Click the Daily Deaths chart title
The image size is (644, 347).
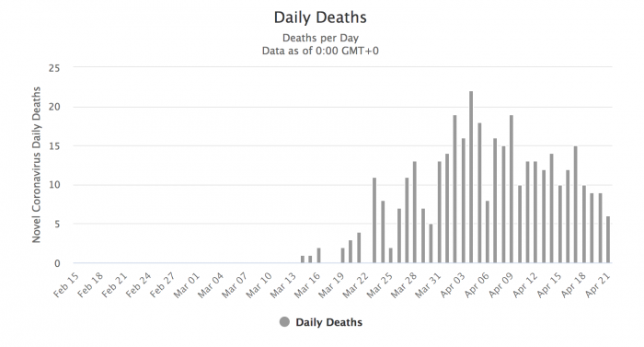tap(320, 17)
